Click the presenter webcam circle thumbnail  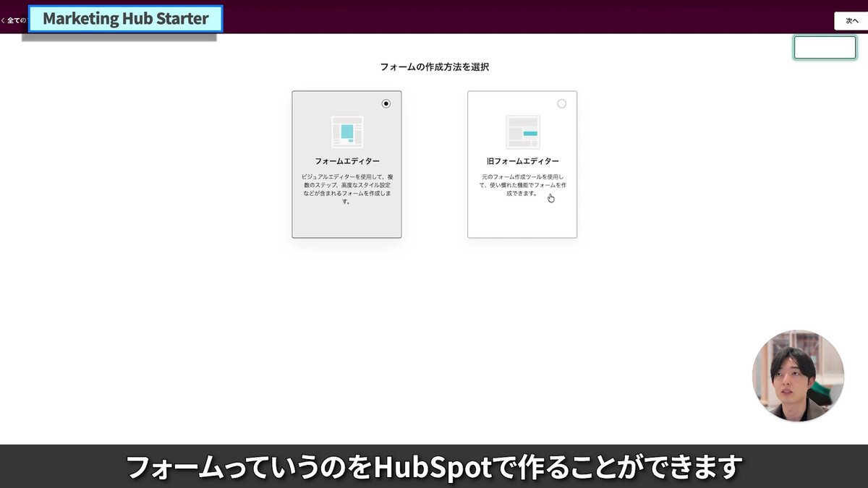(798, 375)
